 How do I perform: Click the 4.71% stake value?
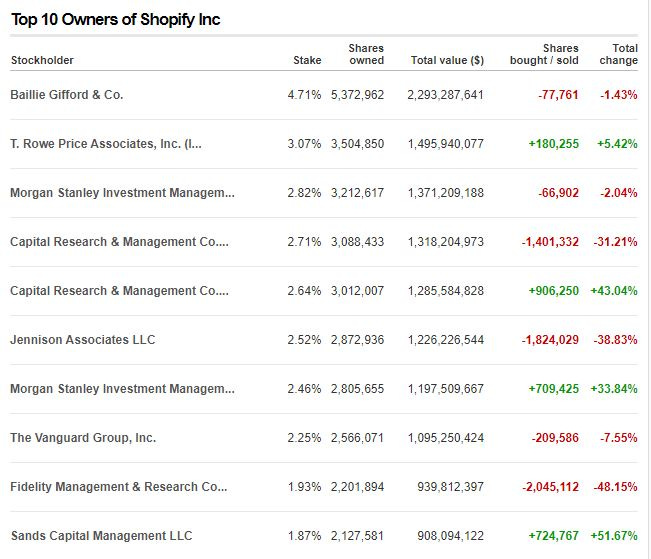pos(304,95)
